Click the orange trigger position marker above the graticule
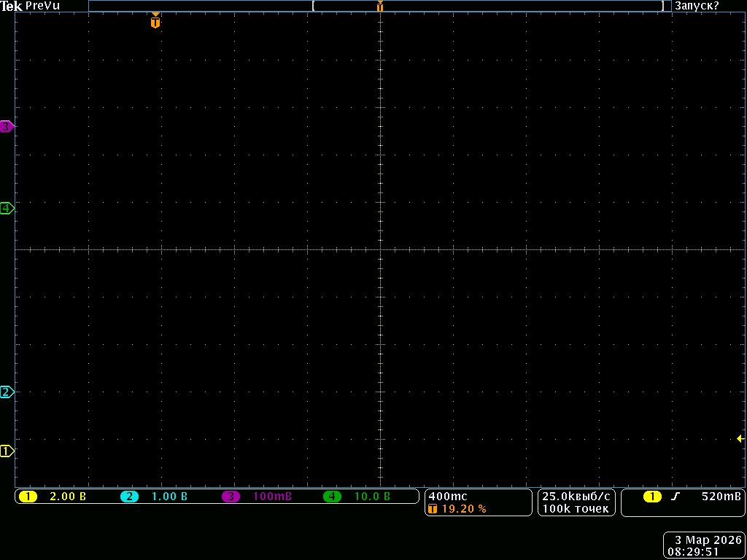The width and height of the screenshot is (747, 560). pos(155,22)
